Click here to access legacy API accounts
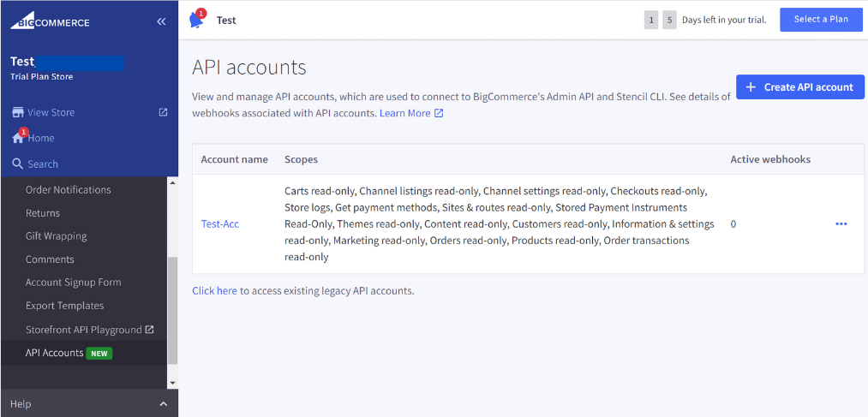The image size is (868, 417). click(214, 291)
